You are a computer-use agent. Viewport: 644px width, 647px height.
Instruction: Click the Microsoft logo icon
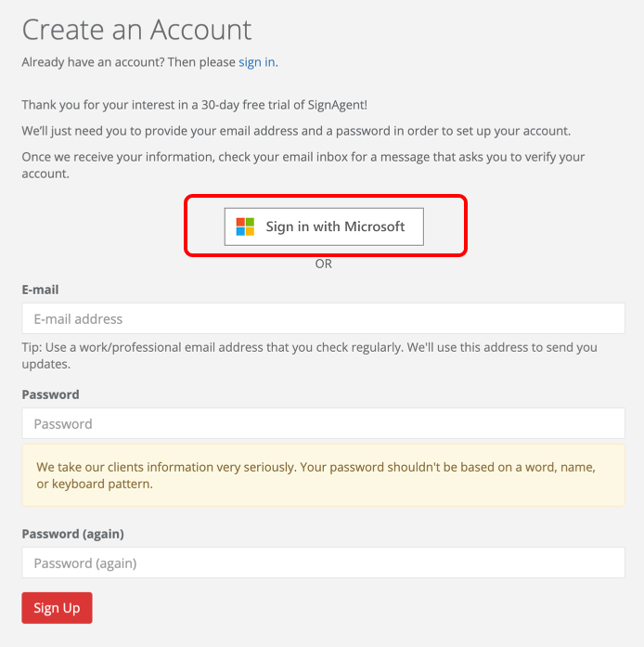245,226
